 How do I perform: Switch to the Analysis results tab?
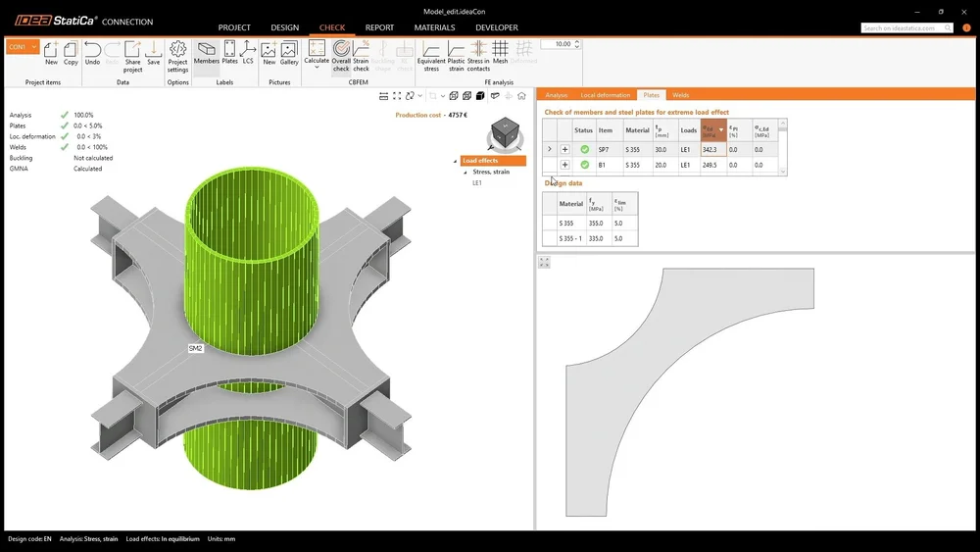[557, 95]
